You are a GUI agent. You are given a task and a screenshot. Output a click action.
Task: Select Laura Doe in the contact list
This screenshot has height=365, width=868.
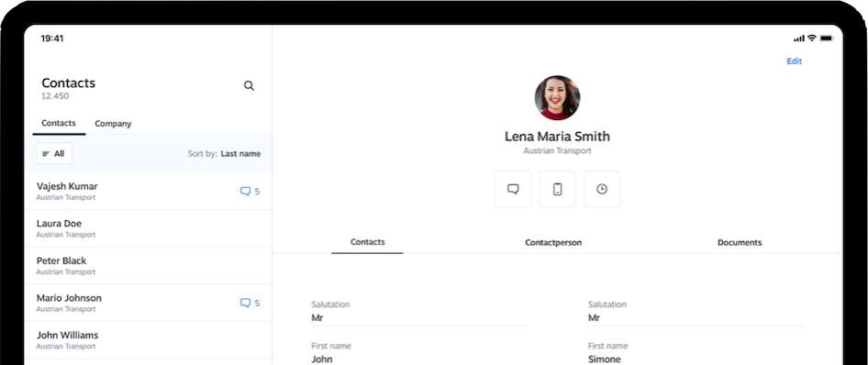point(148,228)
